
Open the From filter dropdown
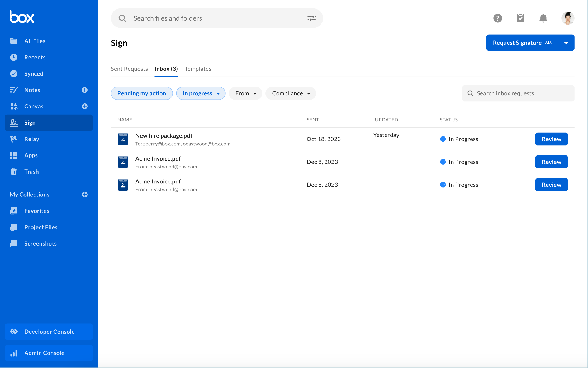[245, 93]
